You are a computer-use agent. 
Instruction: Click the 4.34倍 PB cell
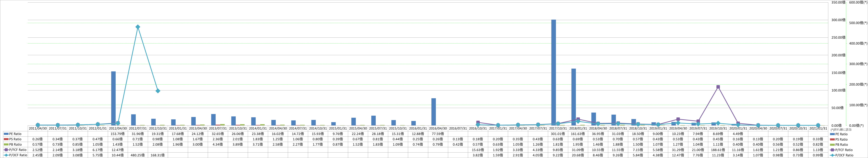coord(218,145)
